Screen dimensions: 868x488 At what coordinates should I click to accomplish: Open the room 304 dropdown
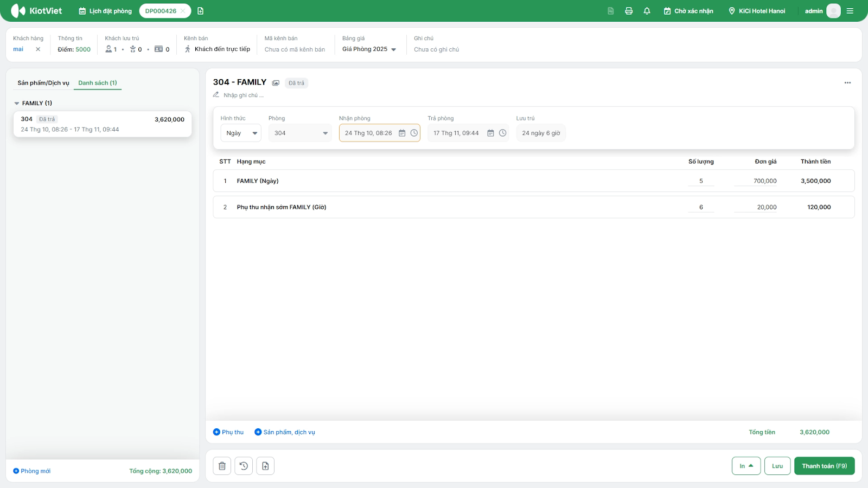300,133
